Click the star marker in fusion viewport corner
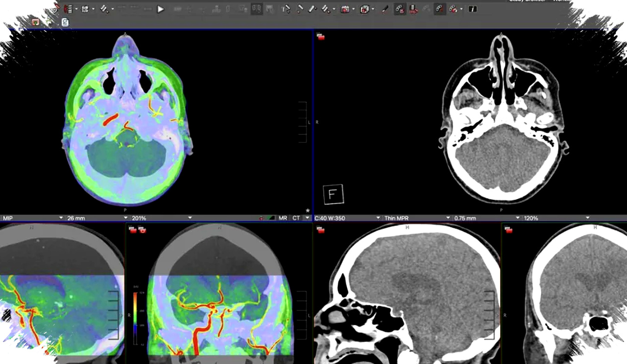This screenshot has height=364, width=627. pyautogui.click(x=308, y=210)
